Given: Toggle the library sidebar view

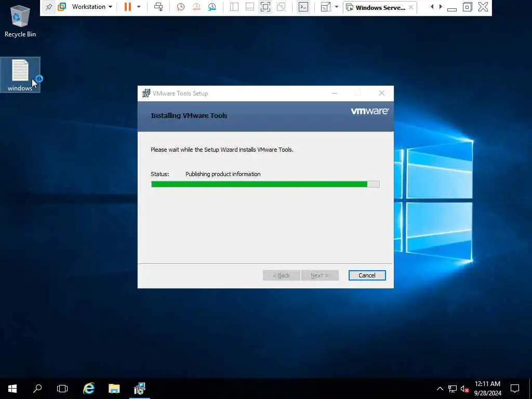Looking at the screenshot, I should [x=234, y=7].
